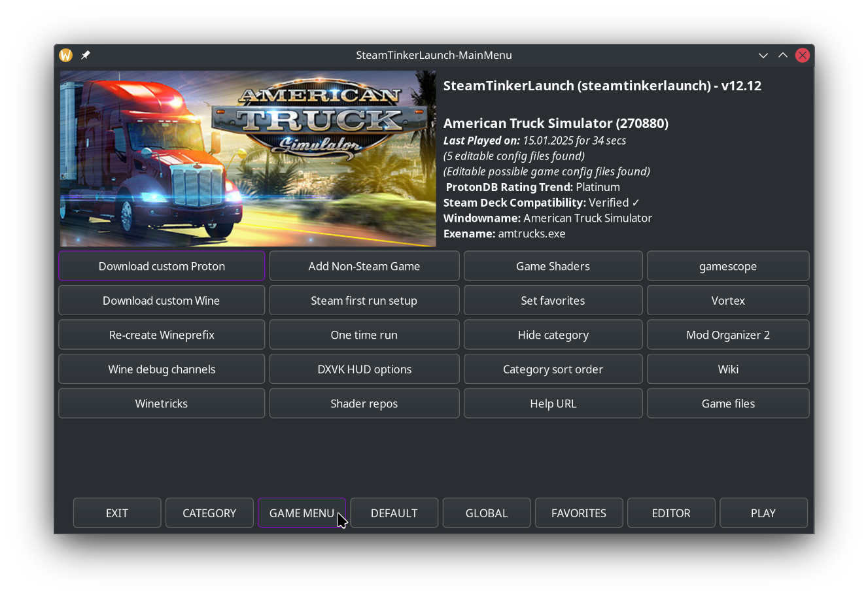Click the Editable possible game config files line

point(547,171)
